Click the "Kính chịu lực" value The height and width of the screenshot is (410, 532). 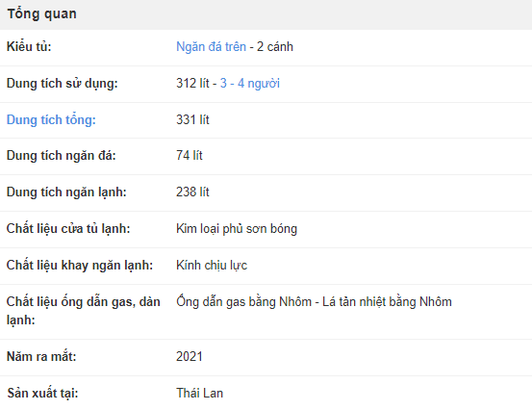[x=212, y=266]
